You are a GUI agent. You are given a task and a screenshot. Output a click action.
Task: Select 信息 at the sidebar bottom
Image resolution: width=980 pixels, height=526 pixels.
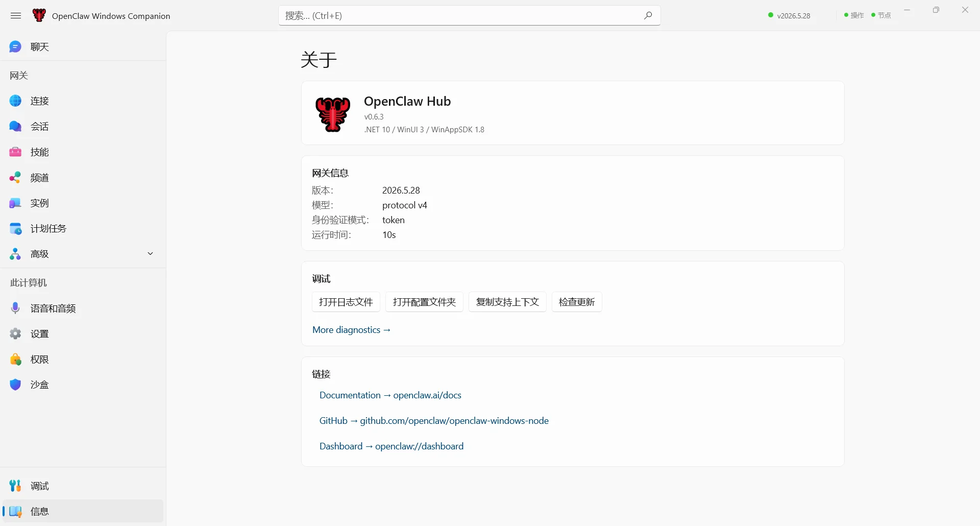tap(83, 511)
